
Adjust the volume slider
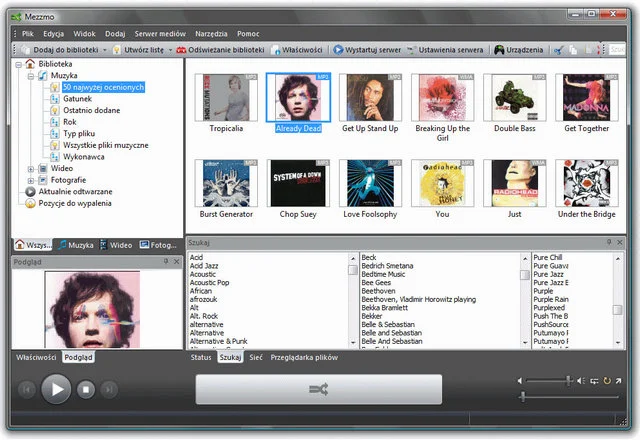pyautogui.click(x=569, y=381)
